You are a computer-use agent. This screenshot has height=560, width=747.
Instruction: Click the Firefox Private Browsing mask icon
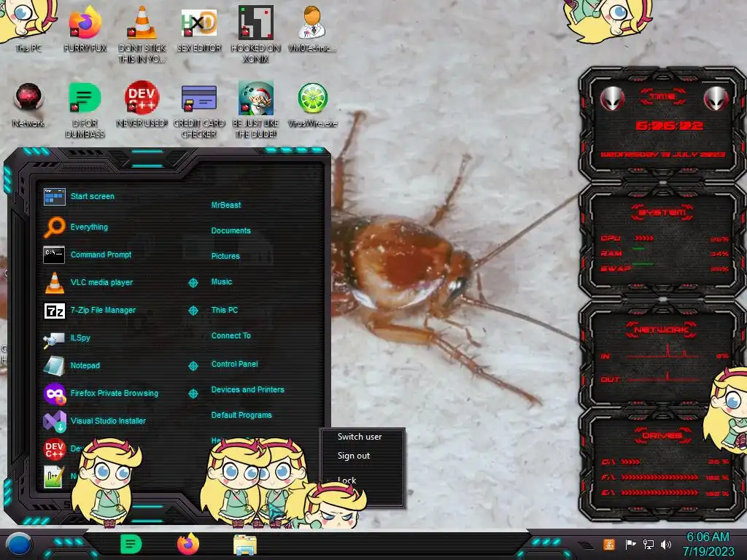pyautogui.click(x=55, y=393)
